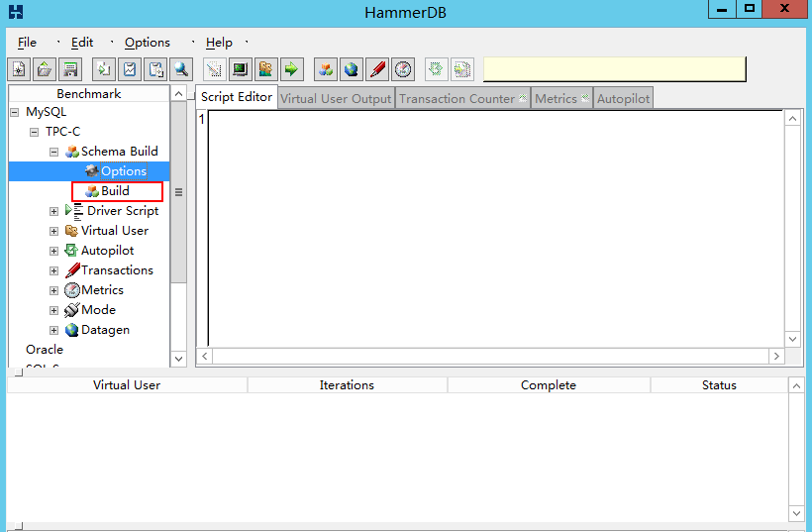Image resolution: width=812 pixels, height=532 pixels.
Task: Select Oracle in the benchmark tree
Action: point(45,350)
